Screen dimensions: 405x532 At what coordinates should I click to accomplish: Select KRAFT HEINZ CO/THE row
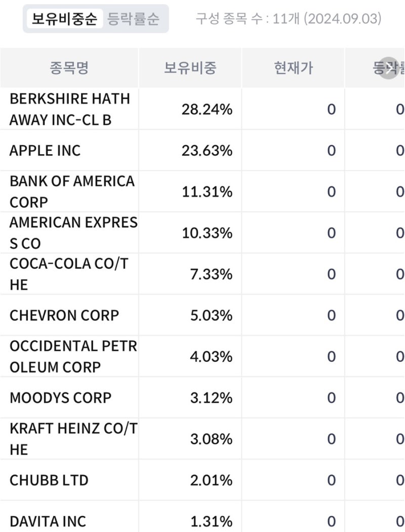click(73, 439)
